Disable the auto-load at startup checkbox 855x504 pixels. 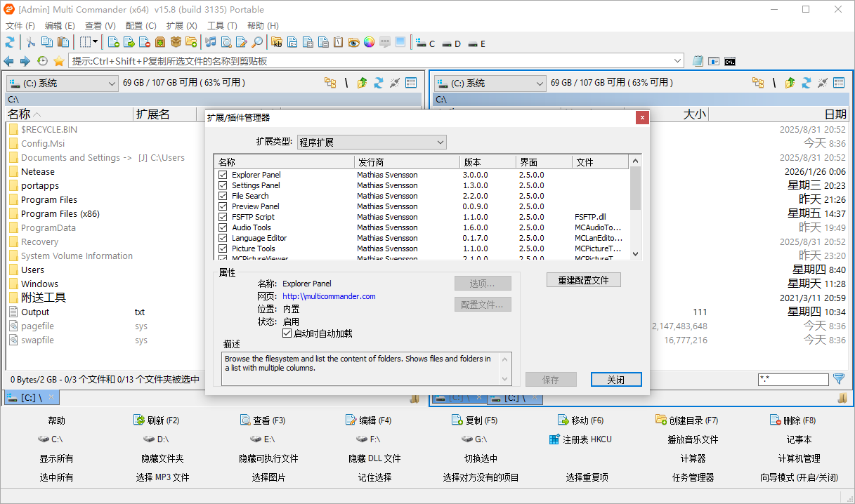click(287, 333)
